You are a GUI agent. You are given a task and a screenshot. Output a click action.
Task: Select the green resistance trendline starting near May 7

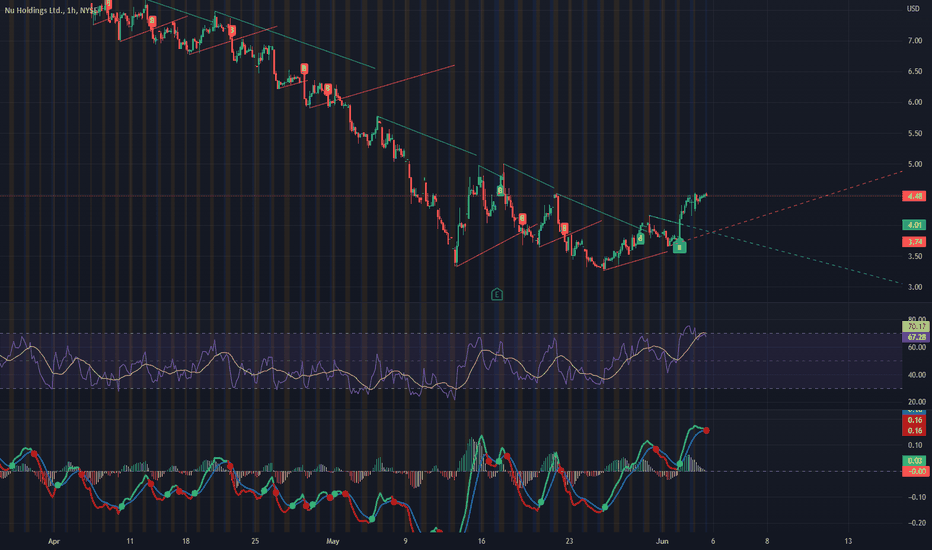(x=427, y=136)
